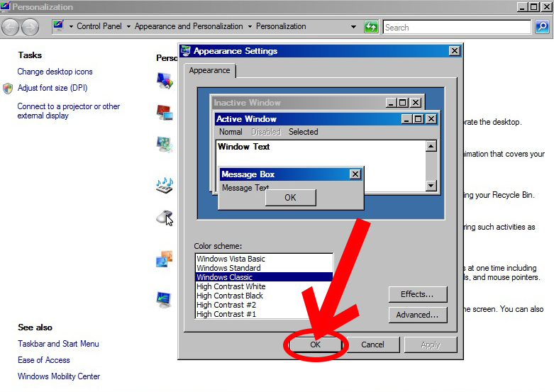Screen dimensions: 554x392
Task: Click Personalization window title icon
Action: 5,6
